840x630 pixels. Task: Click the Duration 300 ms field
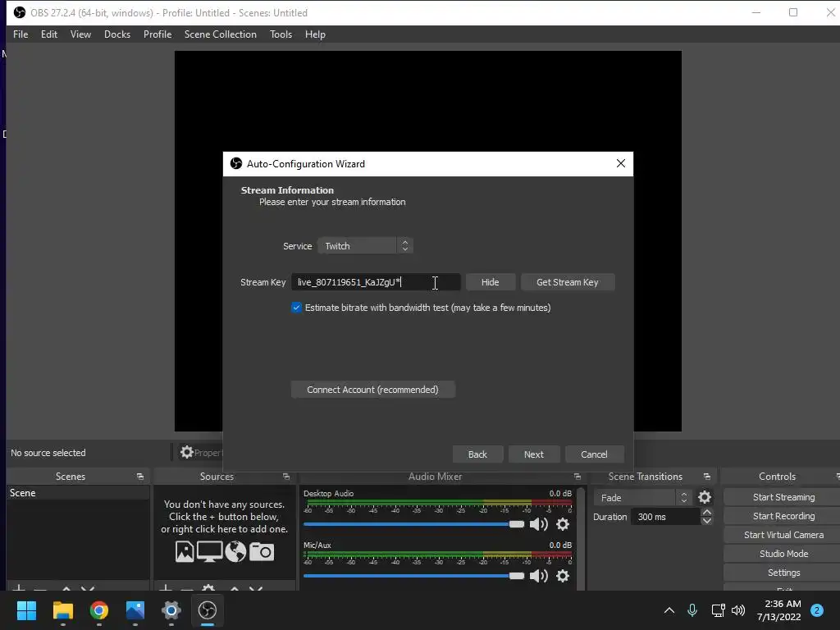(666, 517)
